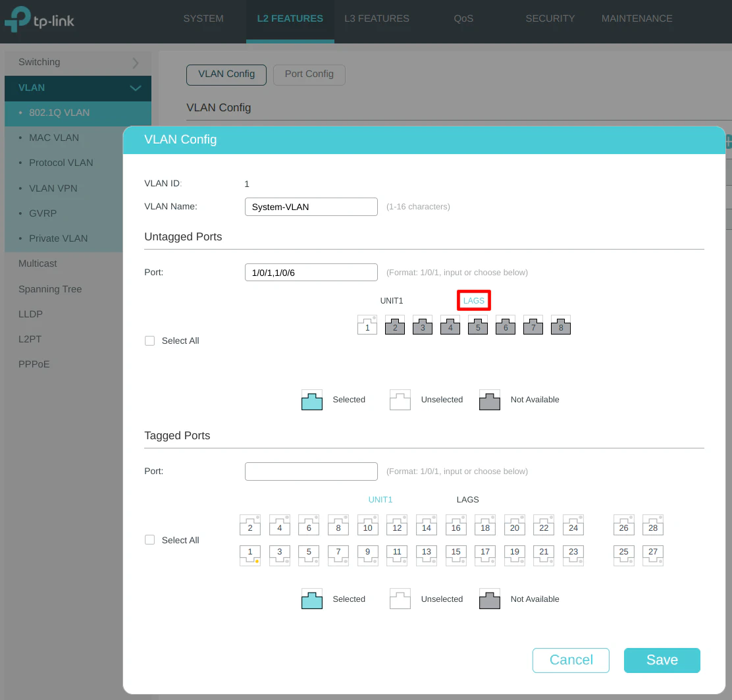732x700 pixels.
Task: Check Select All for Tagged Ports
Action: coord(150,540)
